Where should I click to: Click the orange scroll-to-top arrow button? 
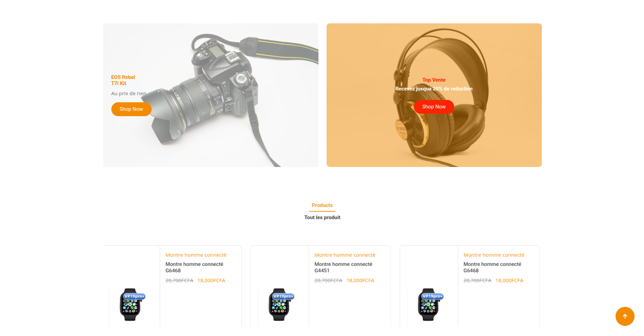[625, 316]
